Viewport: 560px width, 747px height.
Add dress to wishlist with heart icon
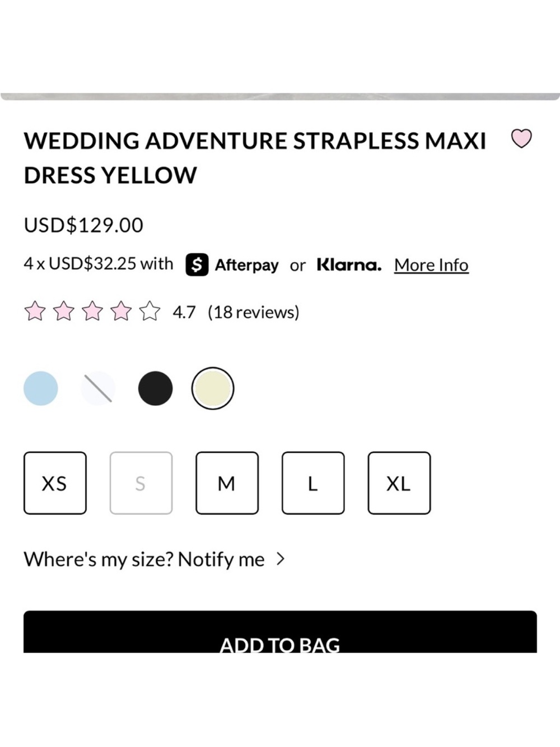tap(521, 138)
